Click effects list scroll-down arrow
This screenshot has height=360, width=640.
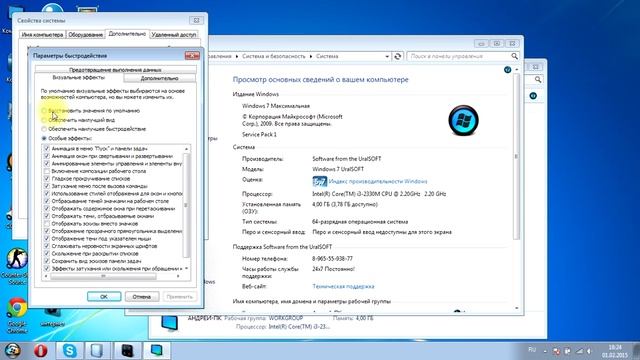[187, 269]
